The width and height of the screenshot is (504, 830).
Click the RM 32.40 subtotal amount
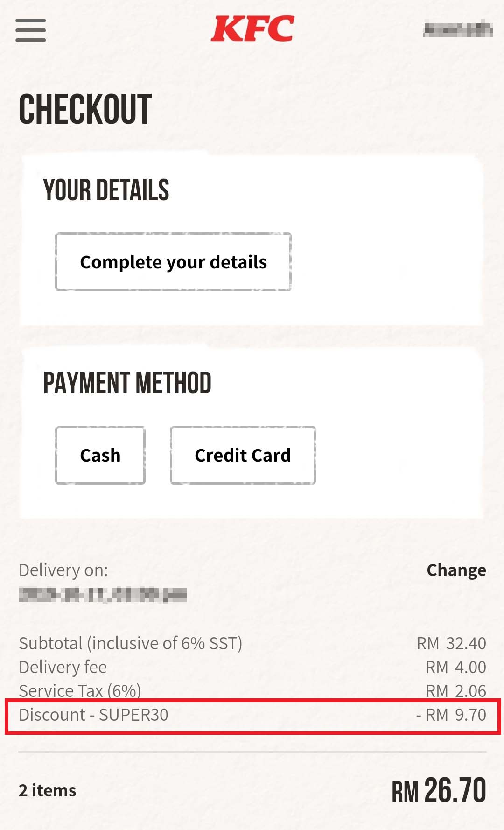click(x=451, y=643)
